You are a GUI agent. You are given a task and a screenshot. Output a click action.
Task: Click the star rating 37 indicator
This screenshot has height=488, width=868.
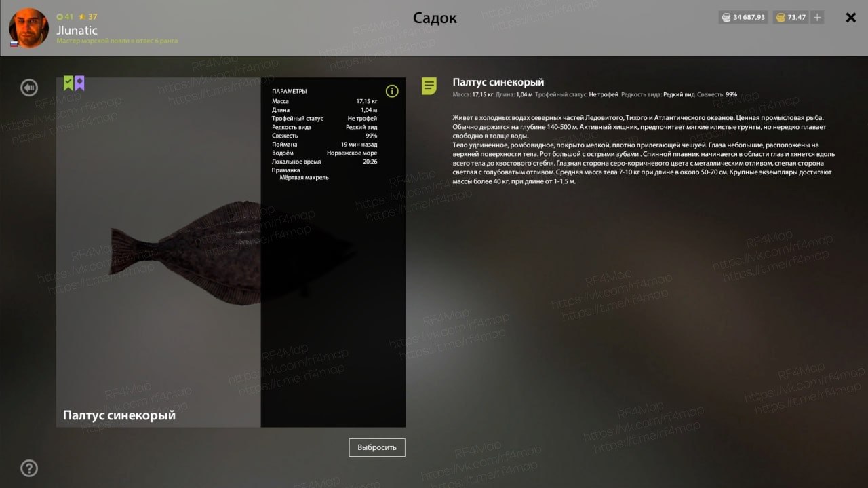[x=87, y=16]
